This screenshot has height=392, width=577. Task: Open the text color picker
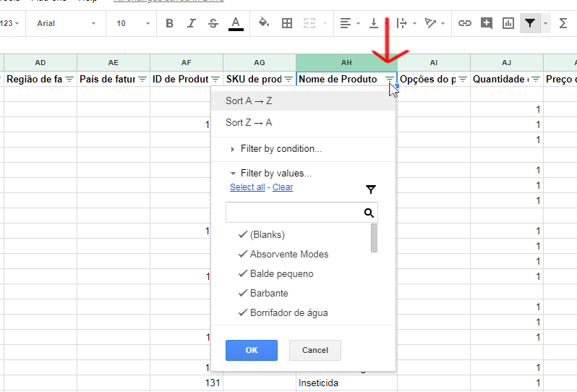(236, 23)
